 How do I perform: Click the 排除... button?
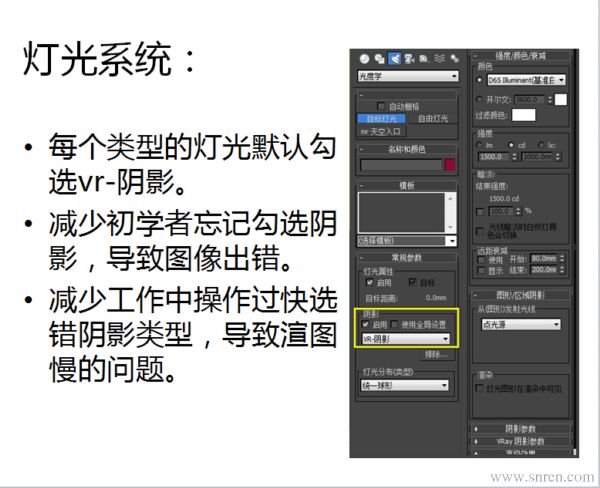(435, 354)
